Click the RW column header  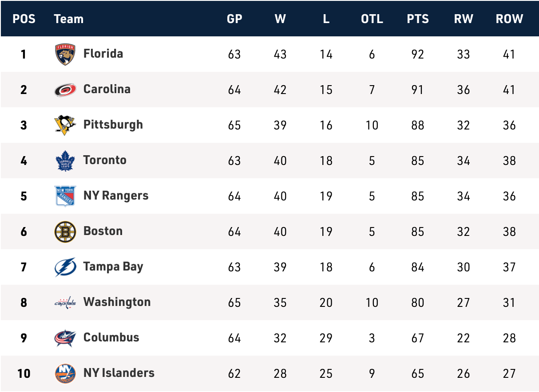coord(464,19)
